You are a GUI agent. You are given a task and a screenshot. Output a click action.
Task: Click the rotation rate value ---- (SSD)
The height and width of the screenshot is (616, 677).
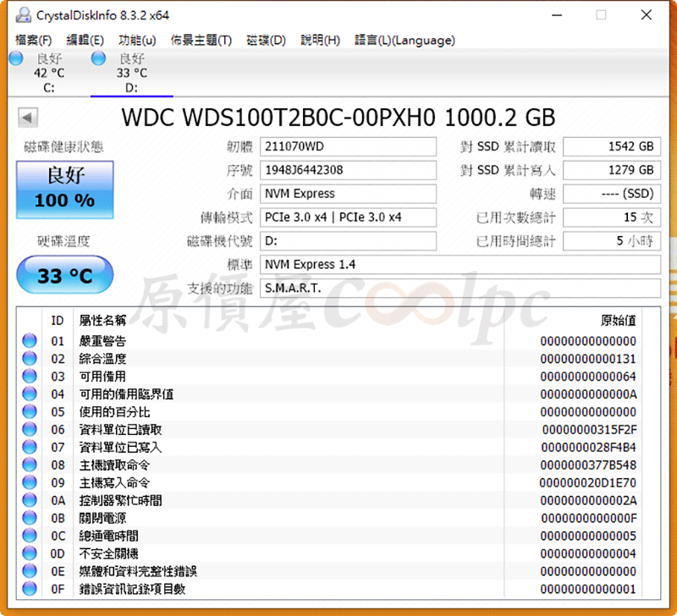pos(612,194)
